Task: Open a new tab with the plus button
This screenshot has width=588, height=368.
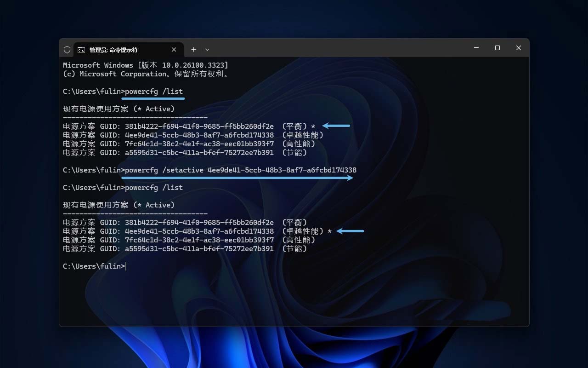Action: click(193, 50)
